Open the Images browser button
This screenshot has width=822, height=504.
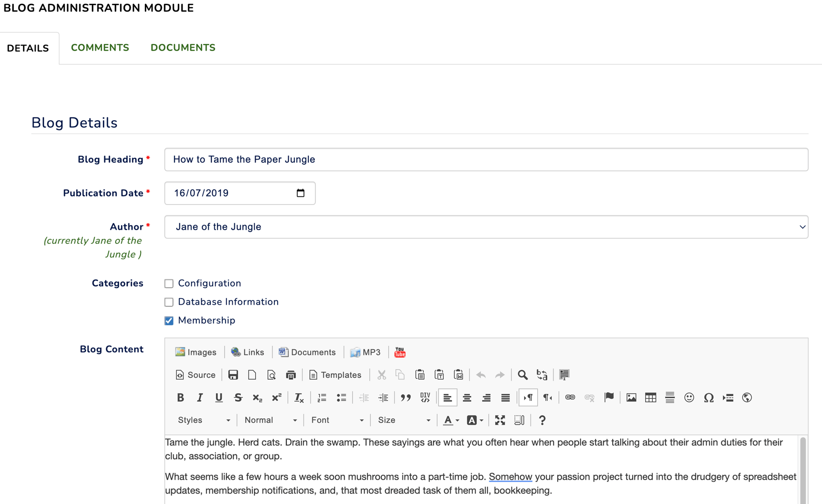(195, 353)
